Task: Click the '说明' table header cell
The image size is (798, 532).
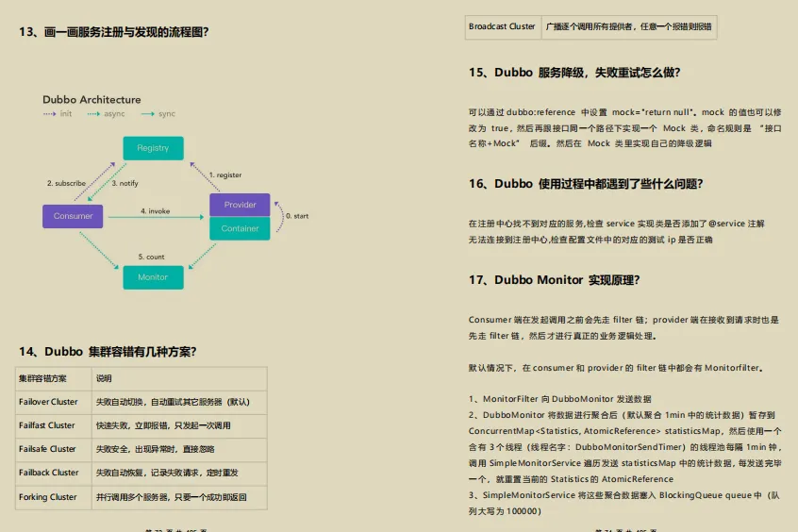Action: click(x=179, y=379)
